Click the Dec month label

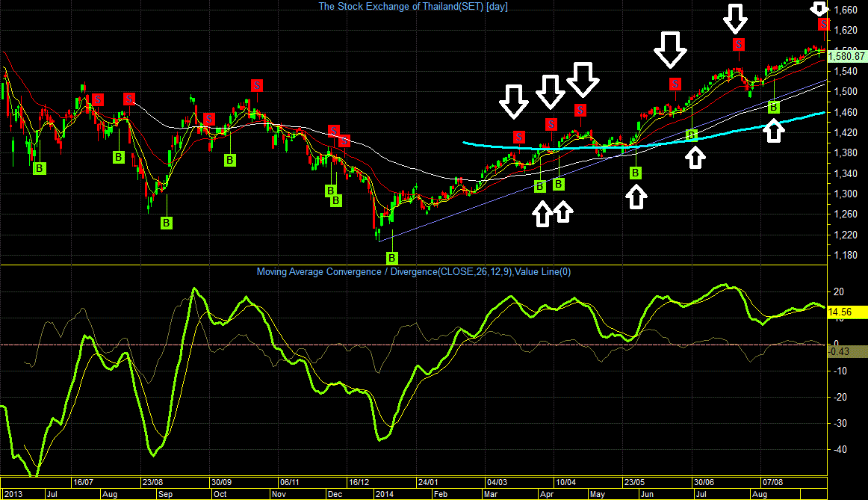(335, 494)
